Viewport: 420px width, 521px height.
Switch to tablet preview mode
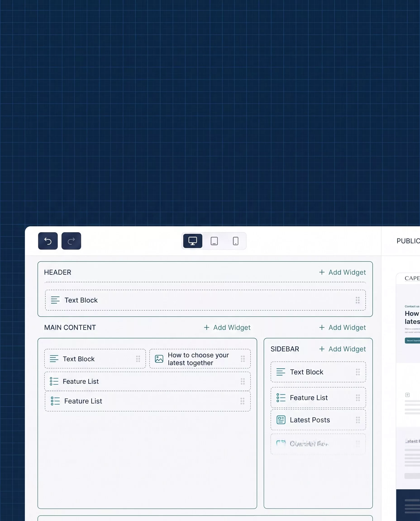coord(214,241)
